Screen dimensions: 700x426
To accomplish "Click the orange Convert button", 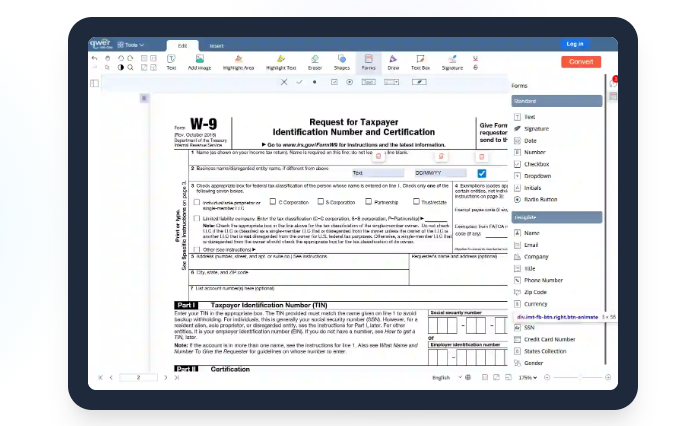I will pos(581,62).
